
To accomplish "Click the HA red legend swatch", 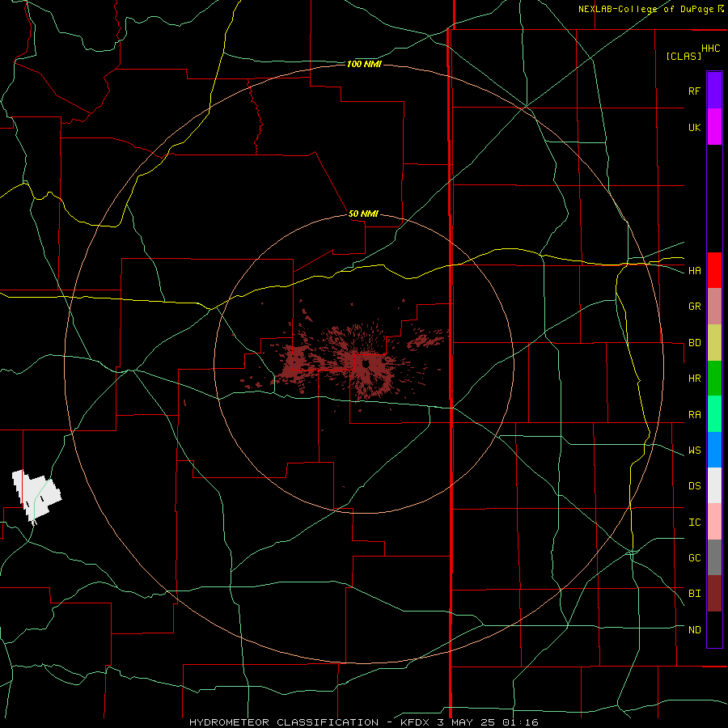I will click(714, 270).
